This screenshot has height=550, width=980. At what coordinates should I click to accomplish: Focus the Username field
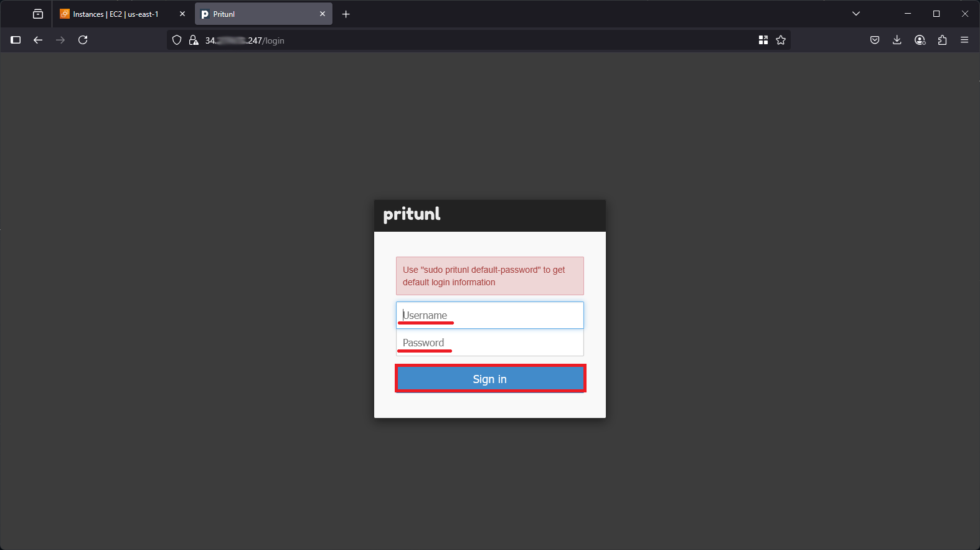click(490, 315)
